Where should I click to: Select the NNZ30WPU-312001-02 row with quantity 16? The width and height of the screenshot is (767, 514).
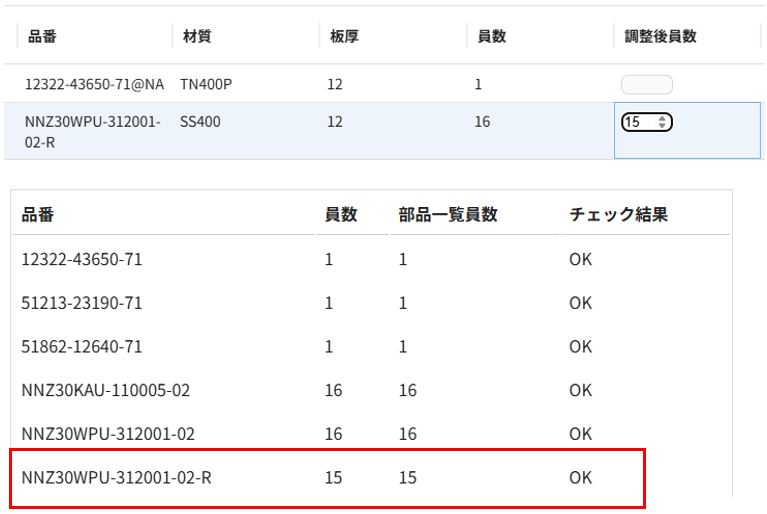pos(371,433)
